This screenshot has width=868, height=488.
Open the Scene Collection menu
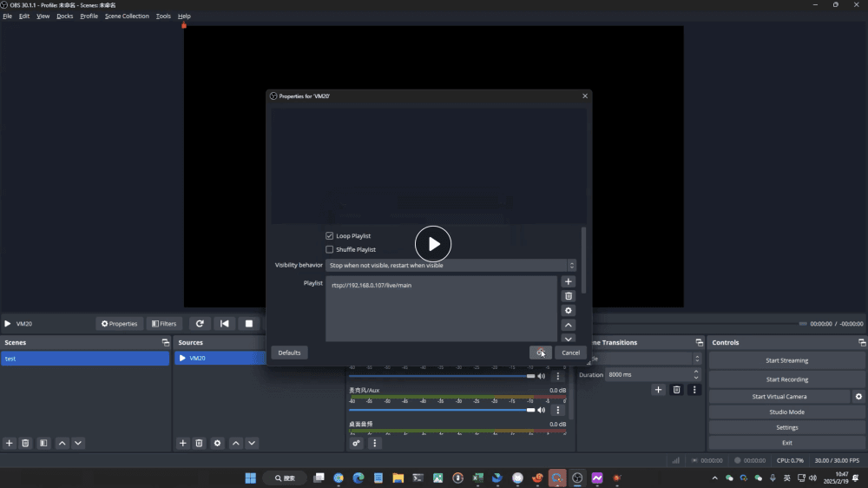[127, 16]
